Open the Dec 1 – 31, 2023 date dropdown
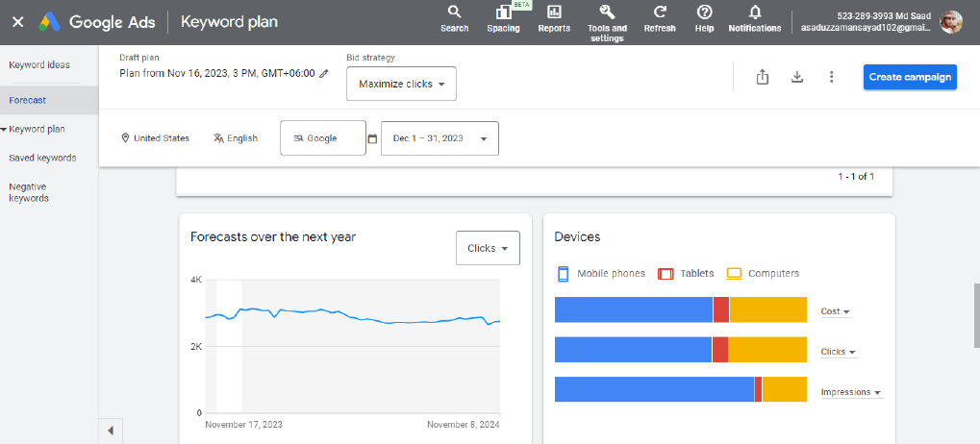Image resolution: width=980 pixels, height=444 pixels. pyautogui.click(x=440, y=138)
